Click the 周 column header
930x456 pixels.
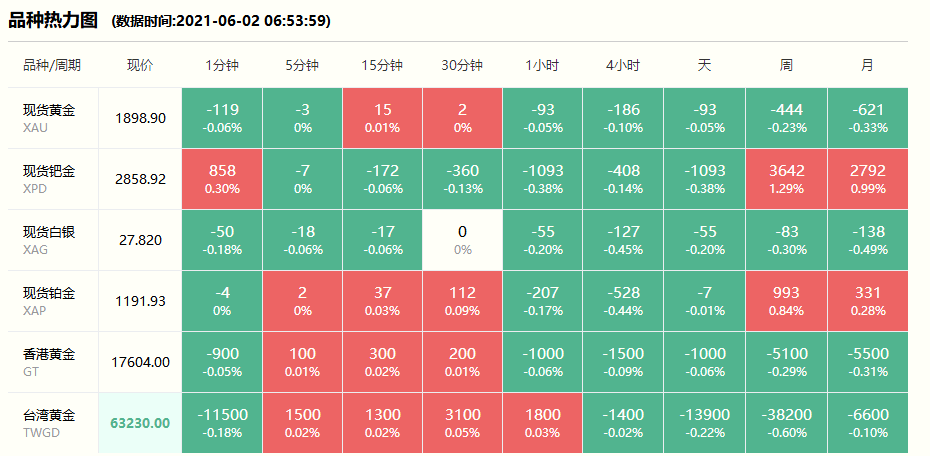pyautogui.click(x=786, y=65)
